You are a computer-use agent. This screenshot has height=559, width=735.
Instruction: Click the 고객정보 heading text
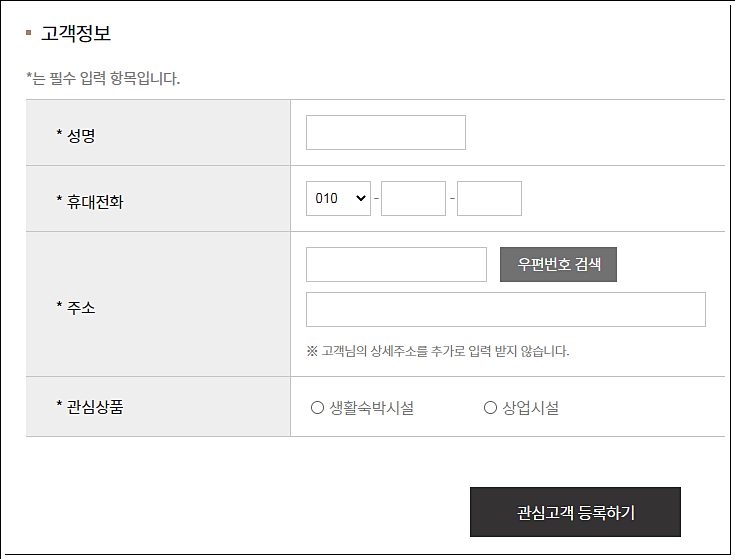(76, 33)
